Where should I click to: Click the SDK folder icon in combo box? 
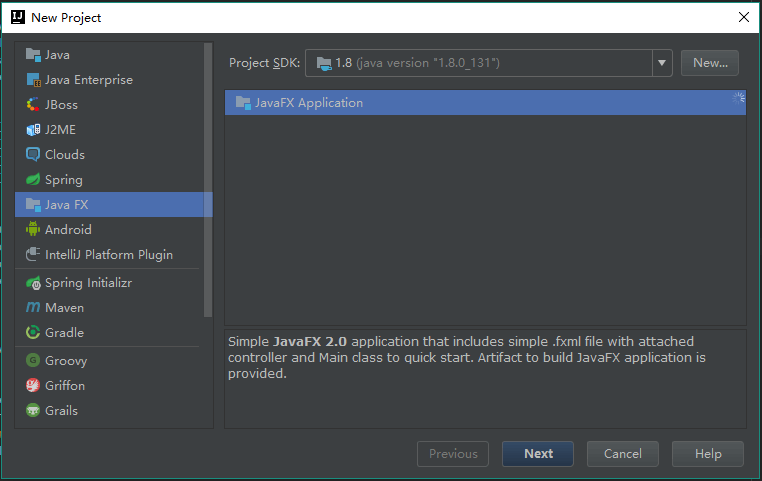pos(324,63)
